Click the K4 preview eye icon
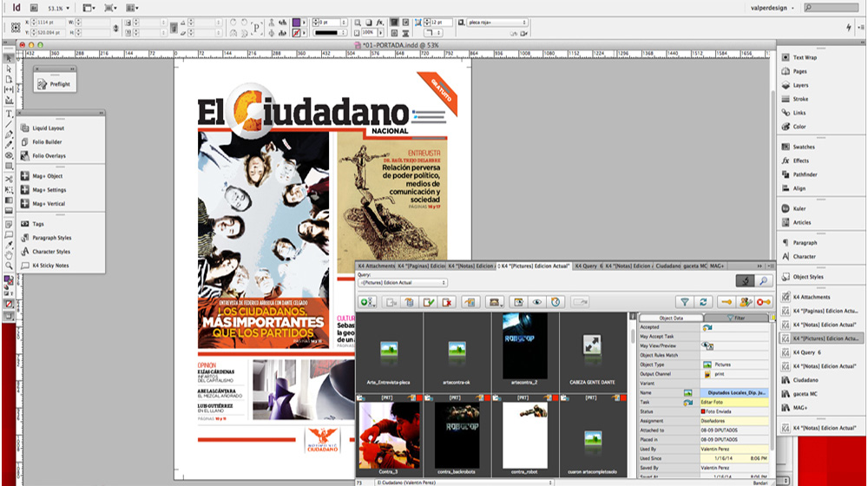This screenshot has width=868, height=486. tap(537, 302)
